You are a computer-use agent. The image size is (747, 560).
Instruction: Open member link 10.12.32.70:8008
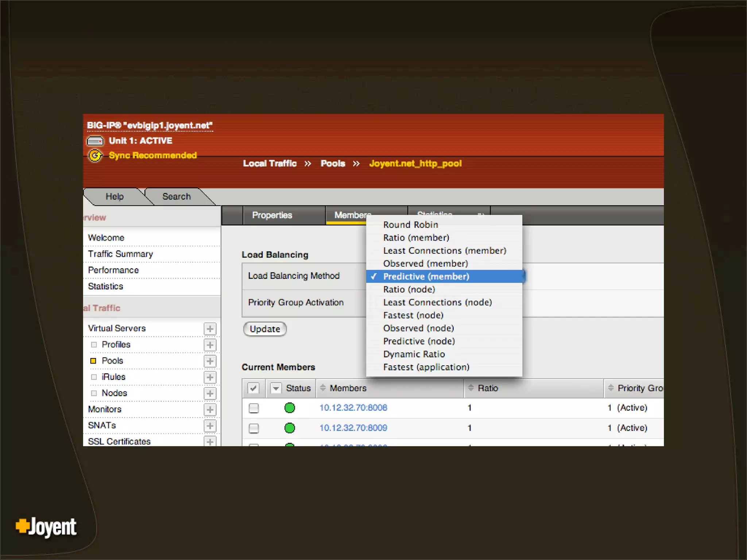click(x=353, y=408)
